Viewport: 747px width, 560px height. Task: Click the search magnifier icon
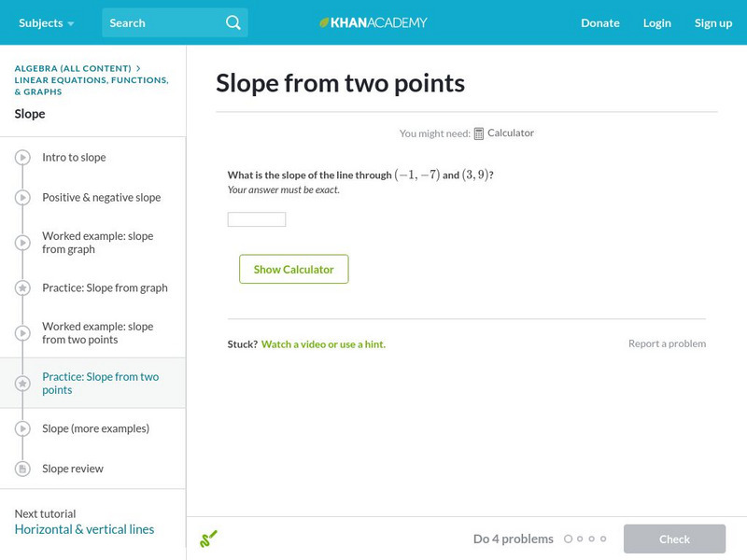pos(233,22)
